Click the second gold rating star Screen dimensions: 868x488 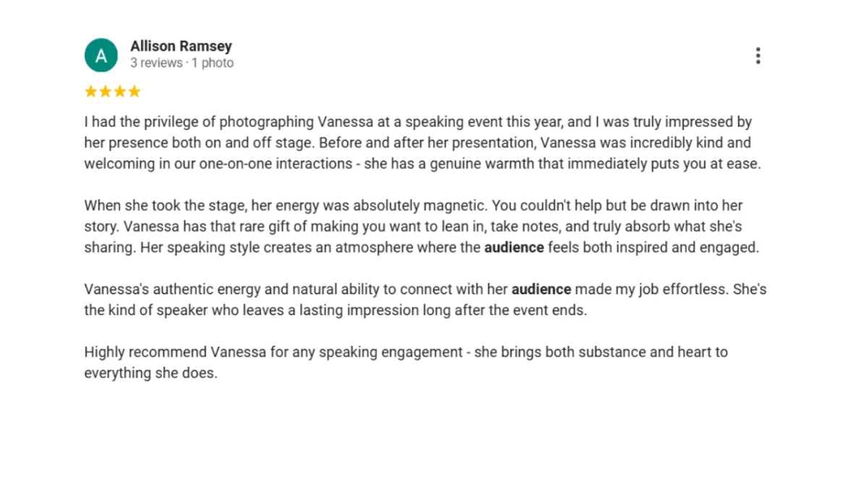click(105, 92)
